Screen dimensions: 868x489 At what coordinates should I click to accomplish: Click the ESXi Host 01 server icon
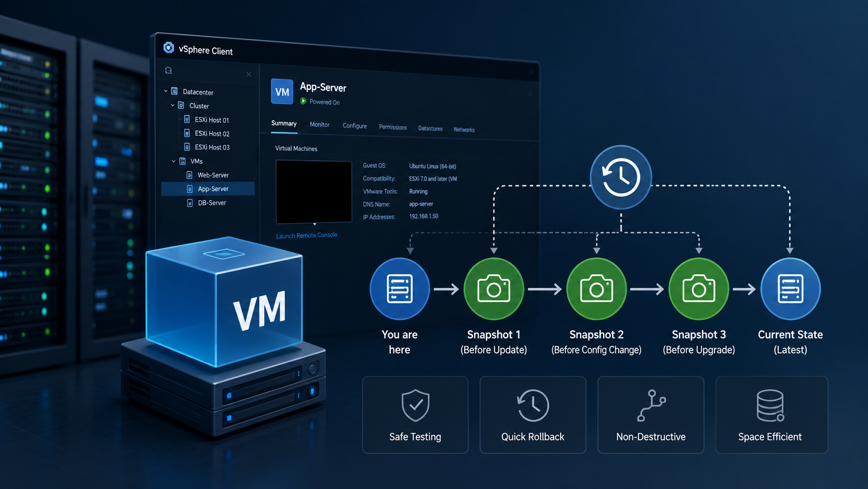(187, 119)
